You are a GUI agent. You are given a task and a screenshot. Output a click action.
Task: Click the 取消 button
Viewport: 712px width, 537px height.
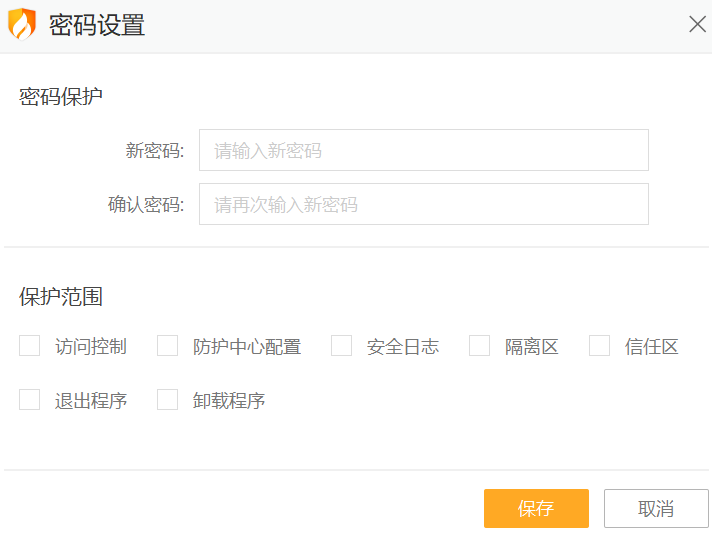[x=656, y=508]
